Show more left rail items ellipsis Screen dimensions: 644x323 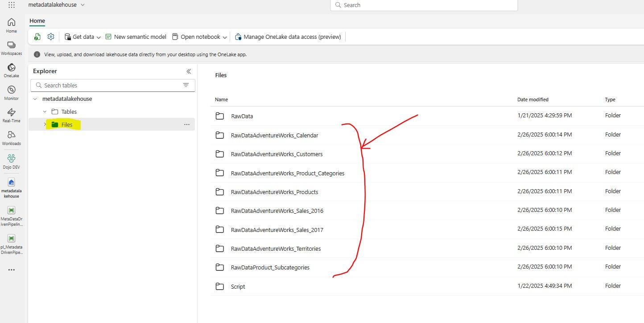12,270
